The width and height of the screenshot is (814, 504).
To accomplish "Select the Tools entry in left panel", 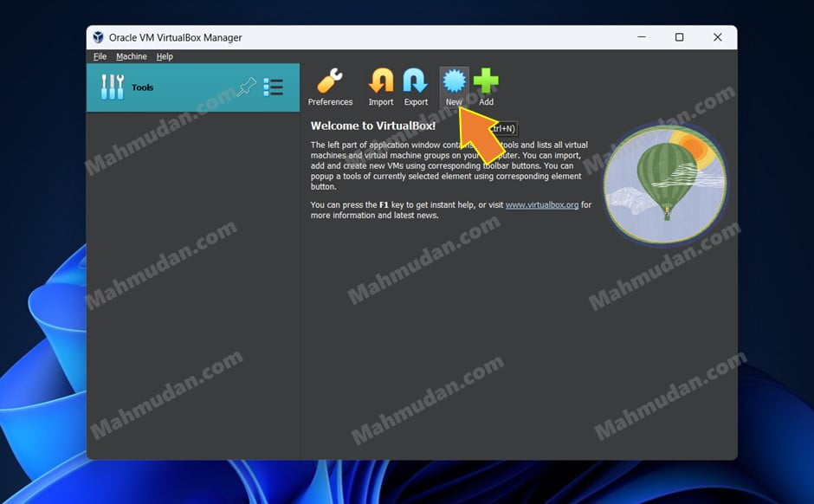I will coord(142,87).
